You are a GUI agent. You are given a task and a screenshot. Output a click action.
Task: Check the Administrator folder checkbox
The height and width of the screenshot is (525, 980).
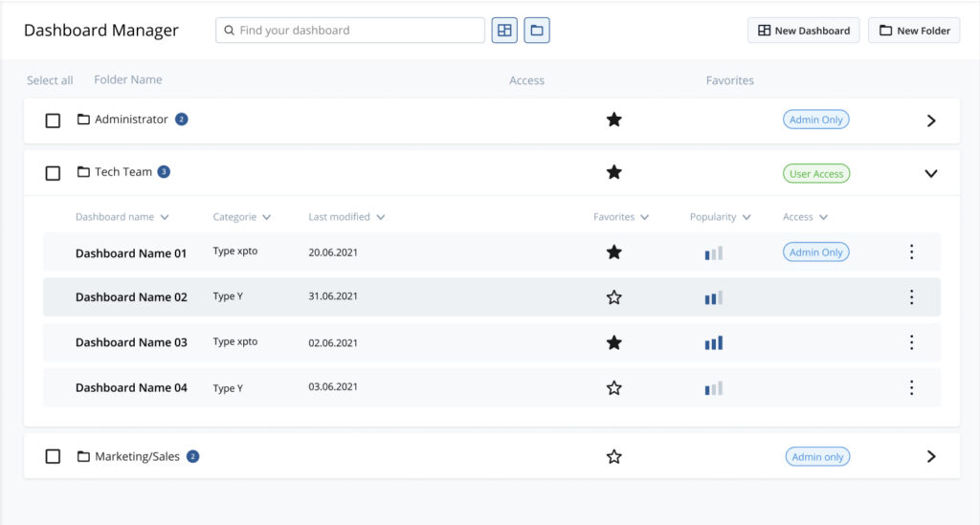tap(54, 120)
